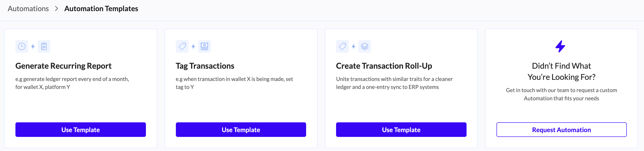
Task: Go back to Automations via breadcrumb
Action: (x=28, y=9)
